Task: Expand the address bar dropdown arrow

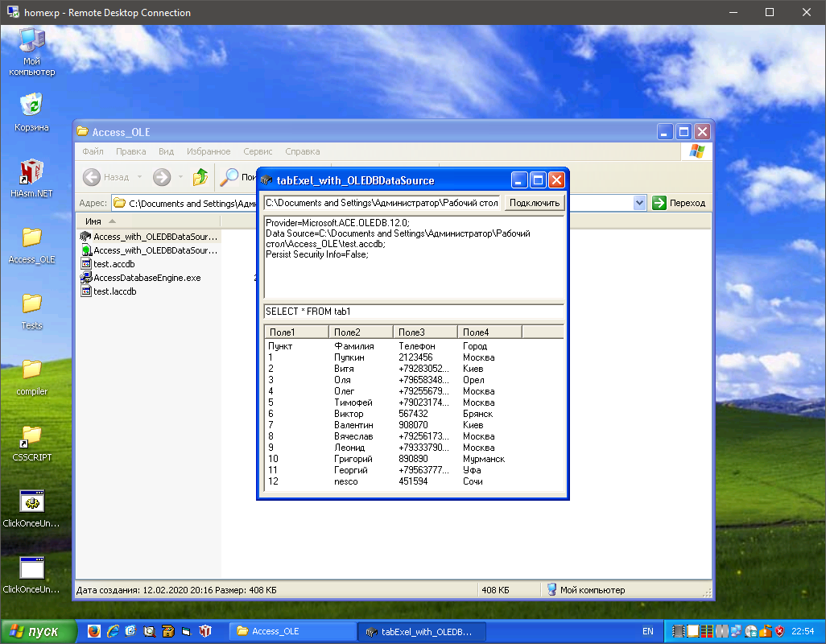Action: click(640, 203)
